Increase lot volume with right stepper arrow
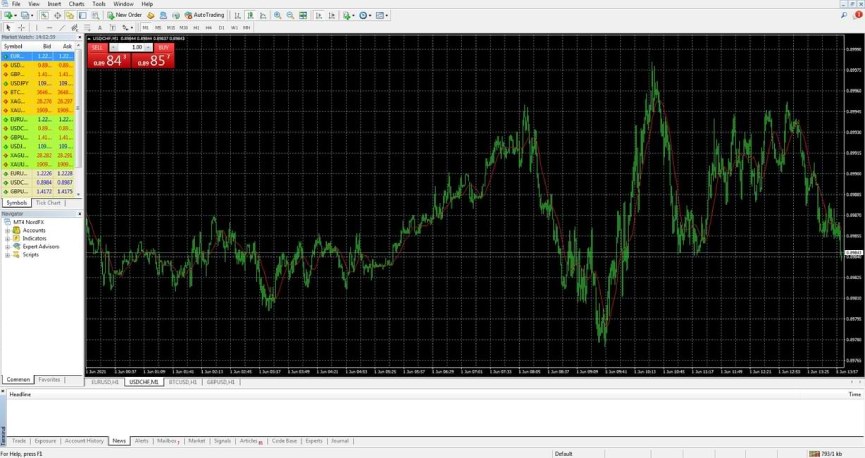 148,47
